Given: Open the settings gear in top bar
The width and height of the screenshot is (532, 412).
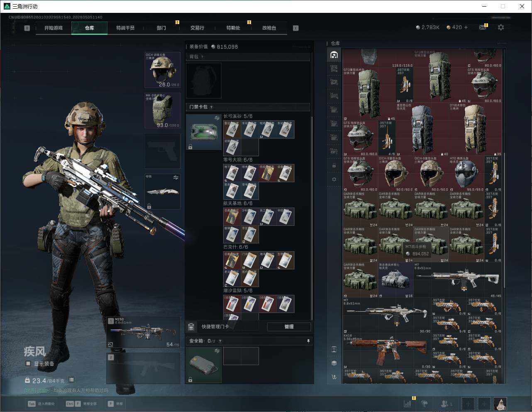Looking at the screenshot, I should pyautogui.click(x=501, y=27).
